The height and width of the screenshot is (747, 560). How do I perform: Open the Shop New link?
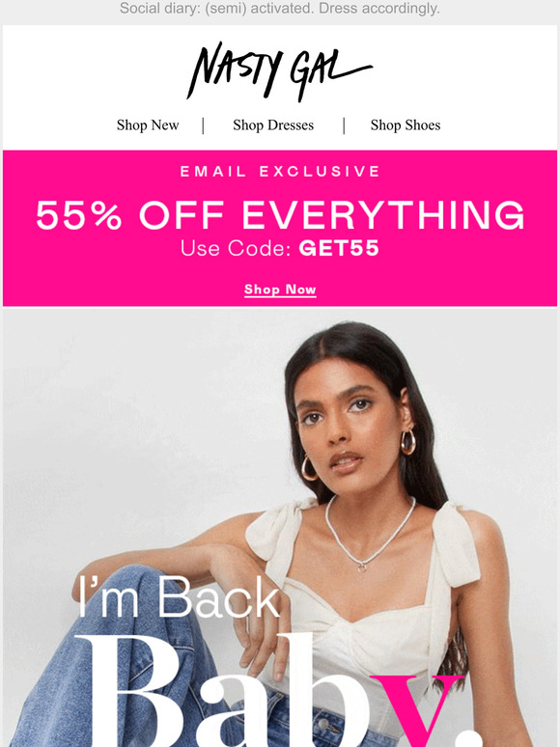click(148, 125)
